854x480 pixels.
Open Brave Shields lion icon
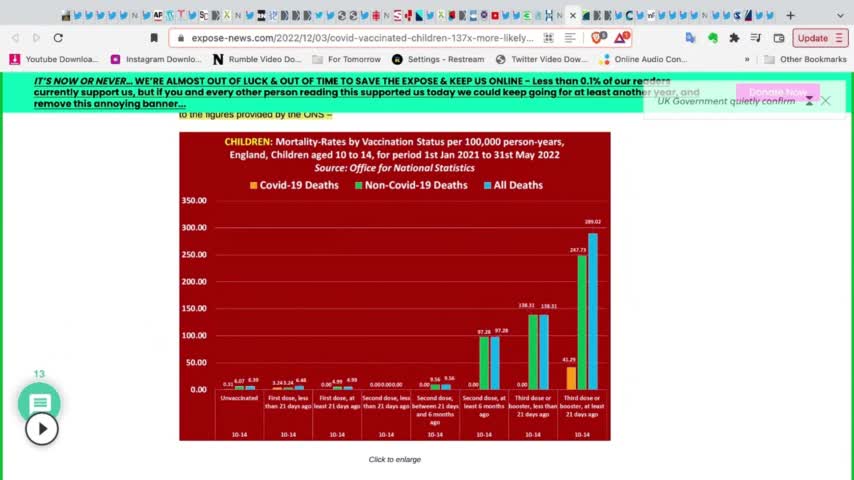(598, 38)
